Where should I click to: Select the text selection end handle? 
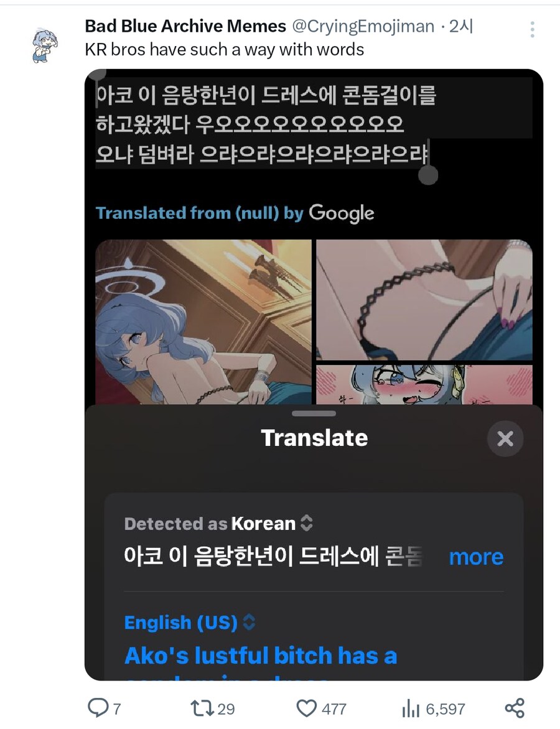coord(428,175)
